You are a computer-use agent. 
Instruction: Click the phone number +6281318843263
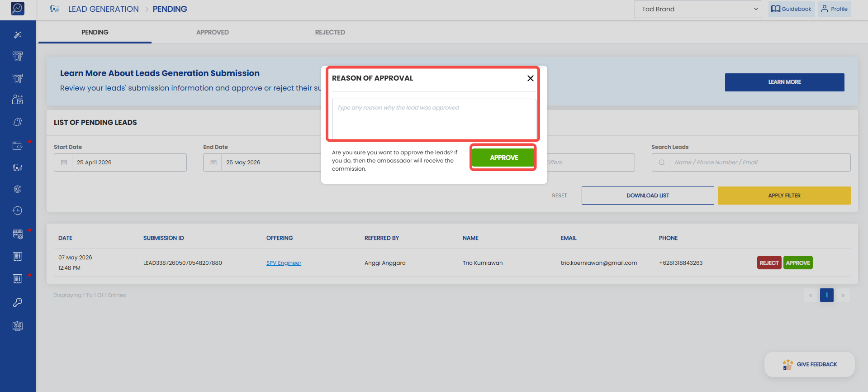tap(681, 263)
